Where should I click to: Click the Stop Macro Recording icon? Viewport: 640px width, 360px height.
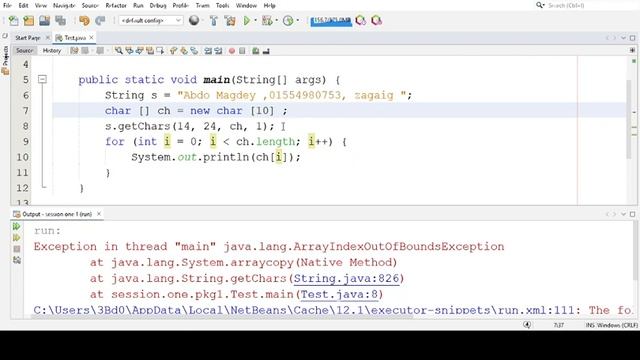(x=242, y=51)
